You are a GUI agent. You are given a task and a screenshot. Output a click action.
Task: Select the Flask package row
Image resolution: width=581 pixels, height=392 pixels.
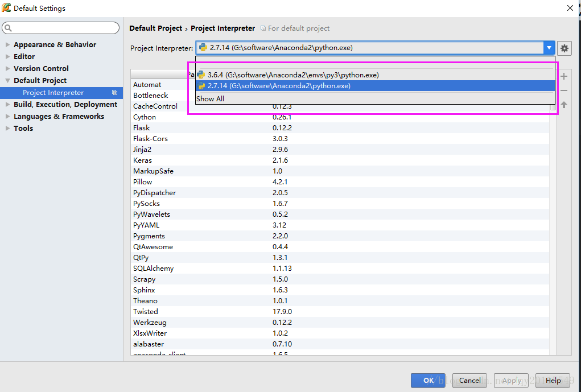click(x=340, y=128)
